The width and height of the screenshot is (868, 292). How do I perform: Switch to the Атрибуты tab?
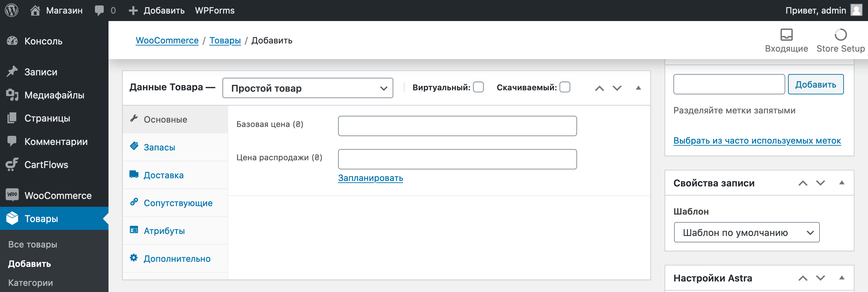175,231
